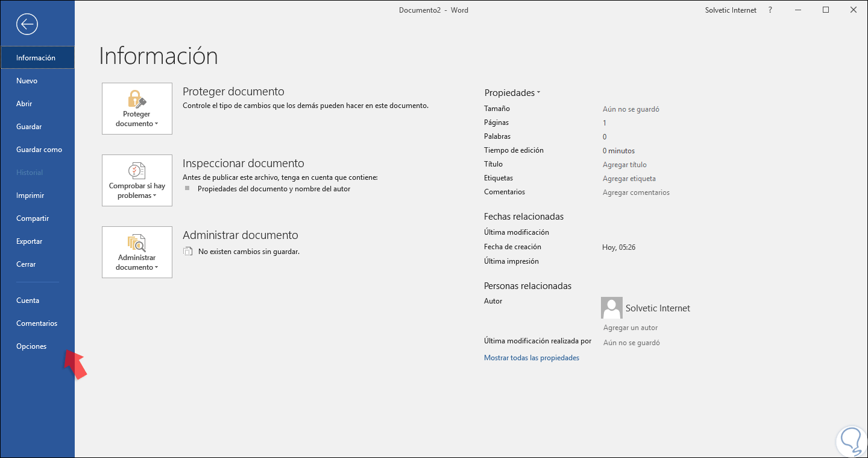Click the '0 minutos' editing time value
Screen dimensions: 868x458
tap(618, 151)
